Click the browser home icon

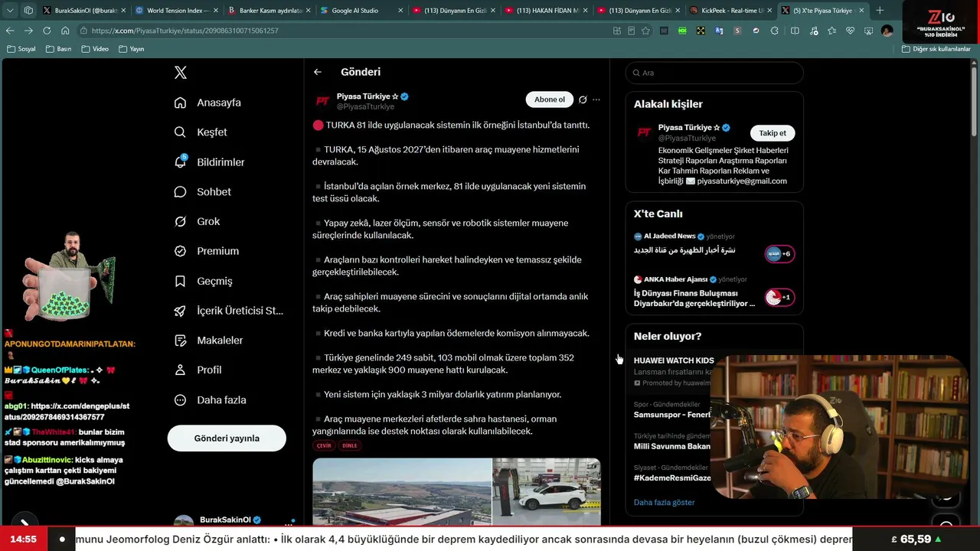point(65,31)
